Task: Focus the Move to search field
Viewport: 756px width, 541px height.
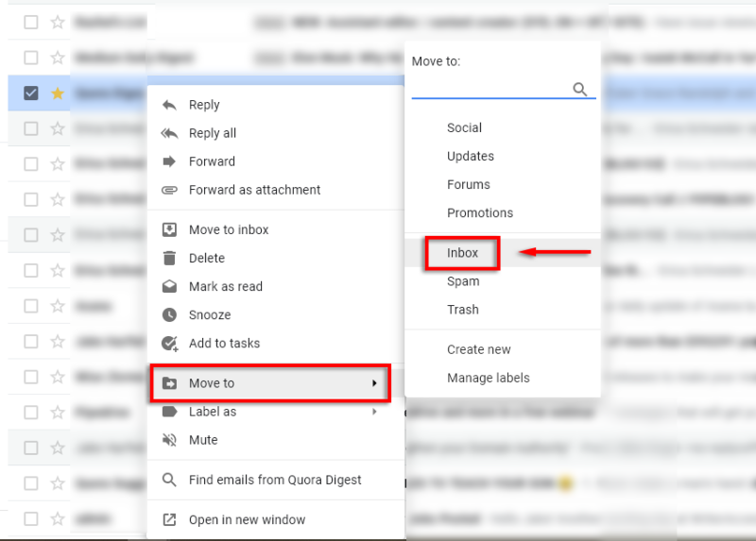Action: 490,89
